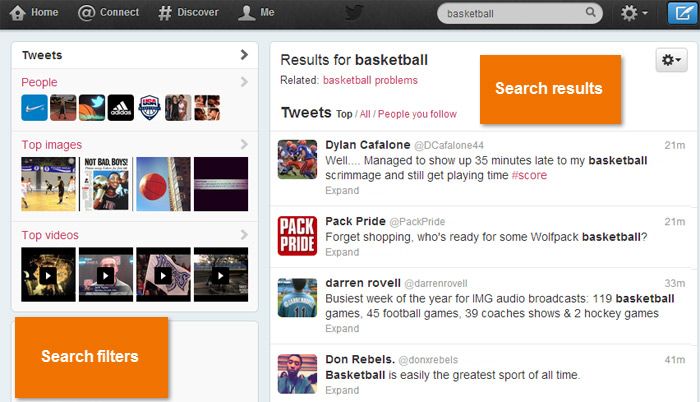Expand the Pack Pride tweet
Image resolution: width=700 pixels, height=402 pixels.
(342, 252)
